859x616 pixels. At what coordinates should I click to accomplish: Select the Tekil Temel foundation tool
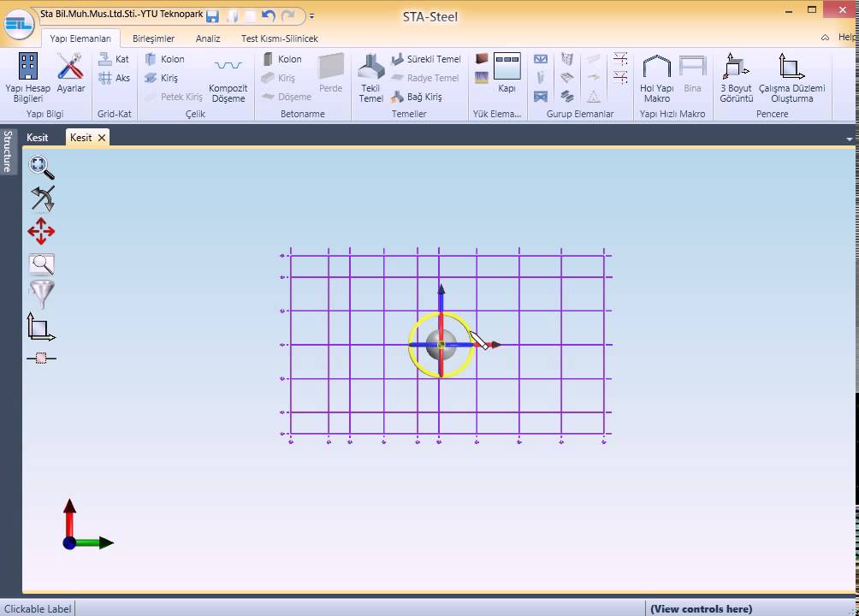(x=370, y=78)
